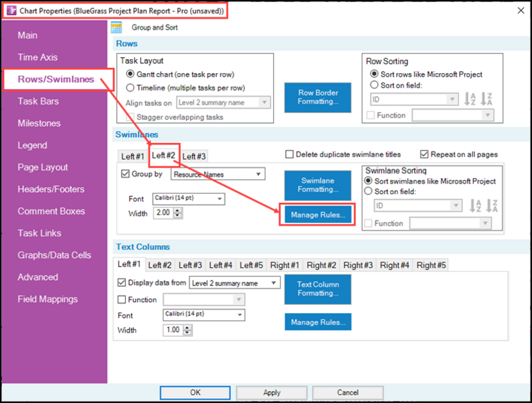532x403 pixels.
Task: Click Swimlane Formatting button
Action: click(318, 185)
